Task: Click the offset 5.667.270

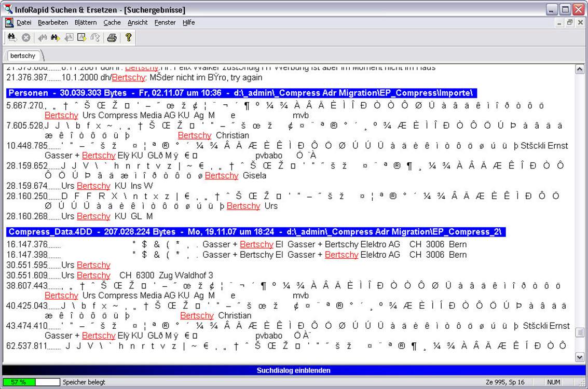Action: click(x=25, y=106)
